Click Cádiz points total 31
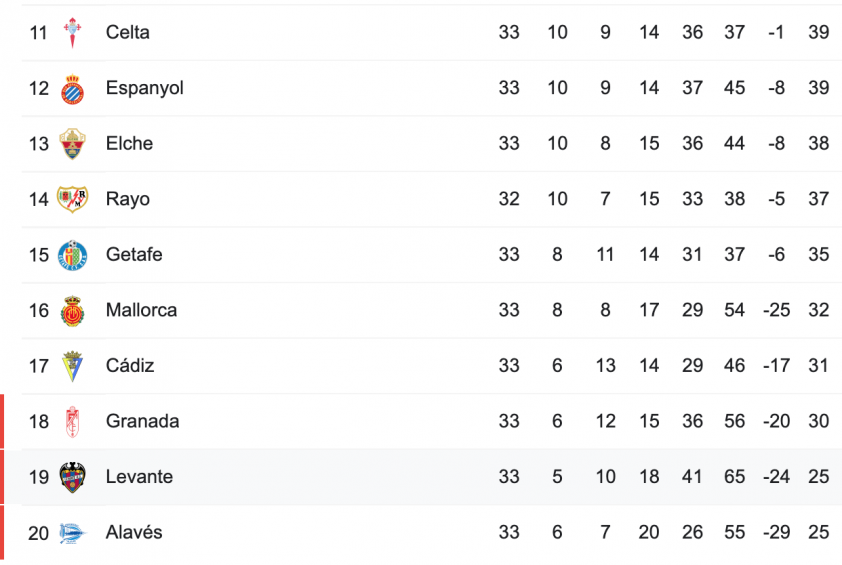This screenshot has width=842, height=565. (x=818, y=366)
